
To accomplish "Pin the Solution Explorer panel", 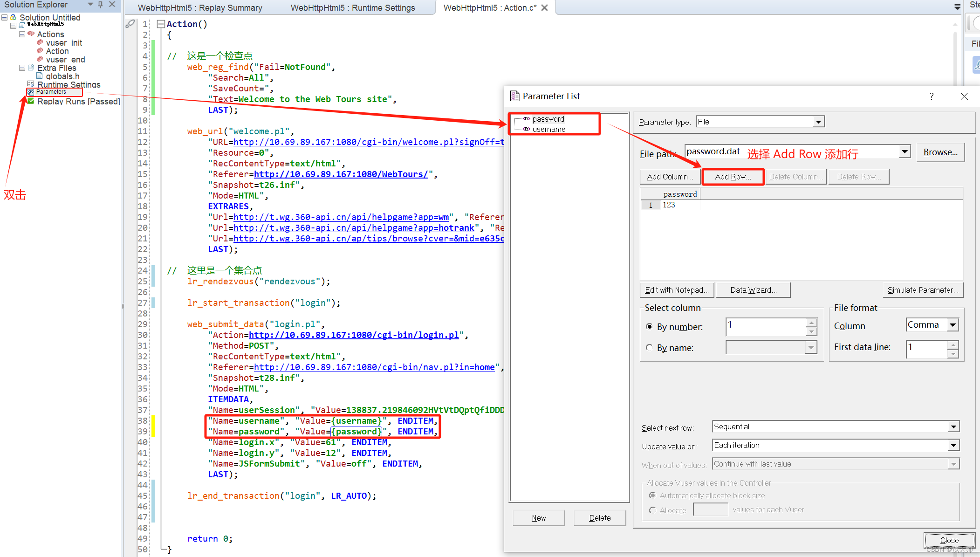I will (x=100, y=5).
